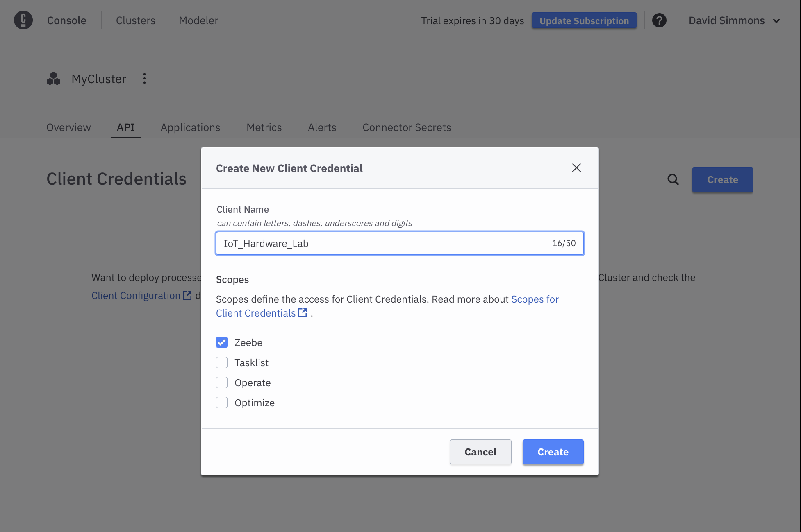Open MyCluster three-dot options menu
This screenshot has height=532, width=801.
point(144,79)
